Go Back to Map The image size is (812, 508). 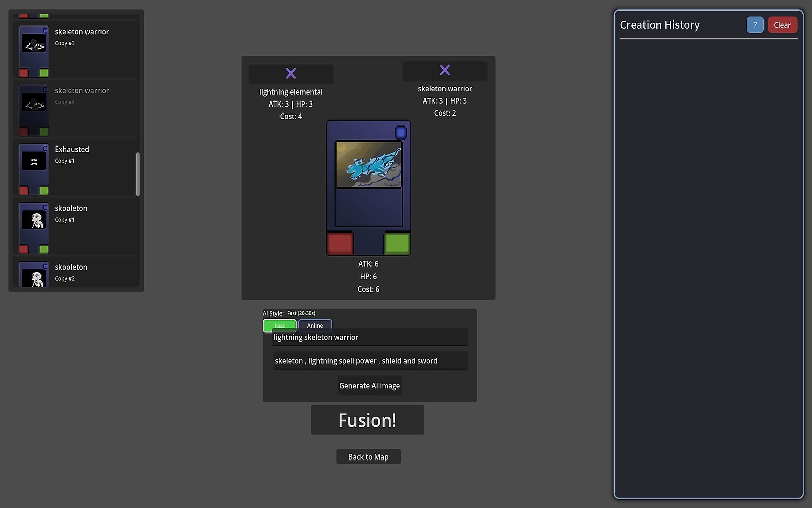click(x=368, y=457)
